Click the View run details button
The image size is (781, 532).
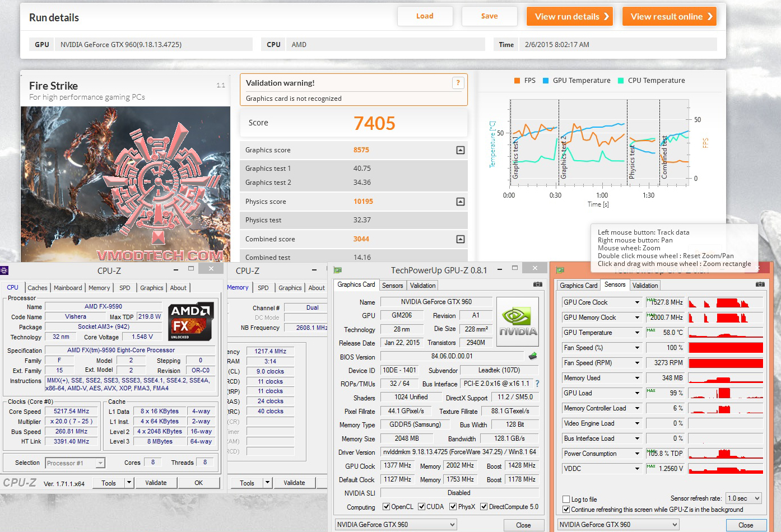click(x=570, y=16)
